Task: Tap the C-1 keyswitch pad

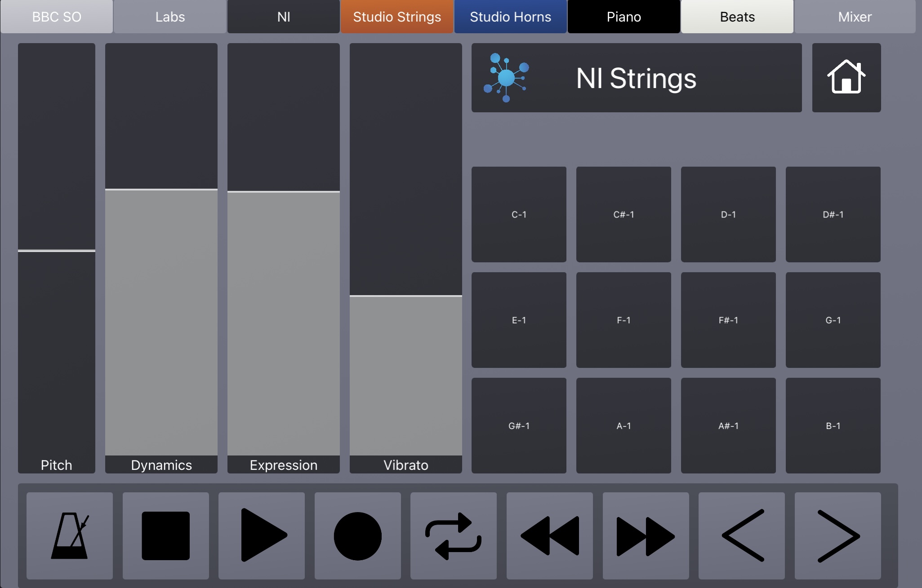Action: [519, 214]
